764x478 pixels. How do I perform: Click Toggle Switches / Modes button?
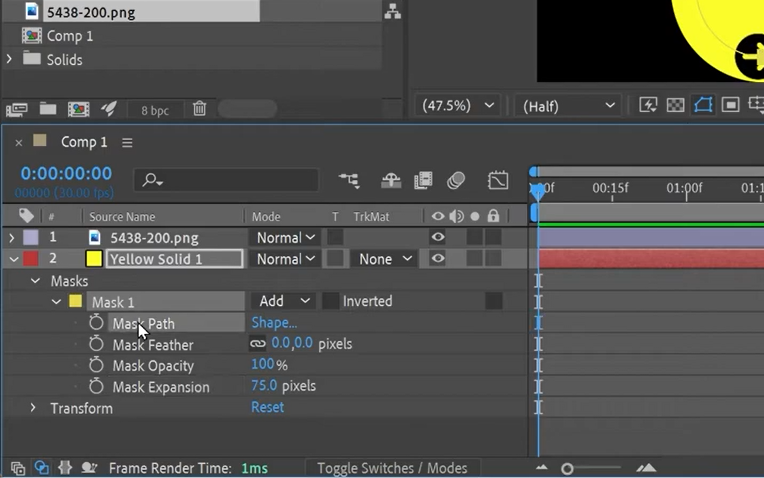pyautogui.click(x=392, y=468)
